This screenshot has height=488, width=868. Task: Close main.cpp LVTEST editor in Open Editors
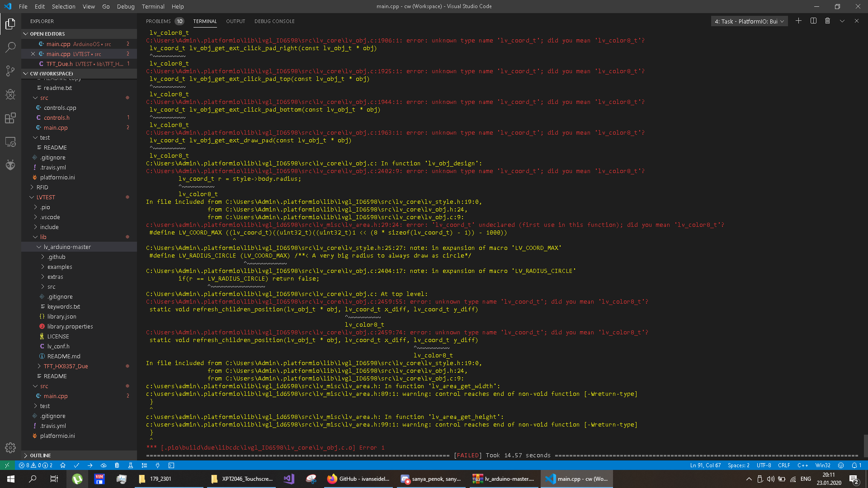33,54
